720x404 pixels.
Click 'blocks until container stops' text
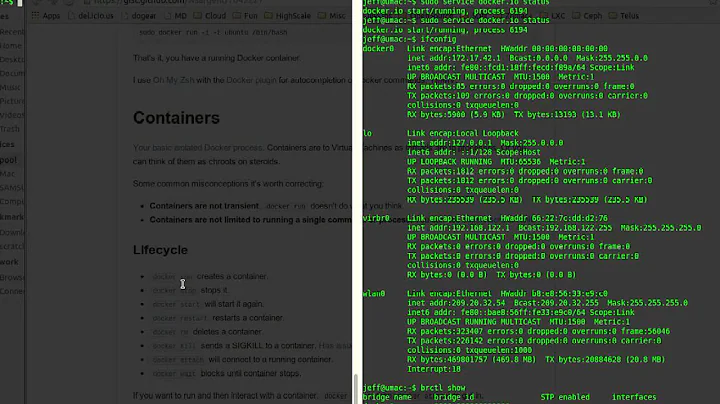251,373
